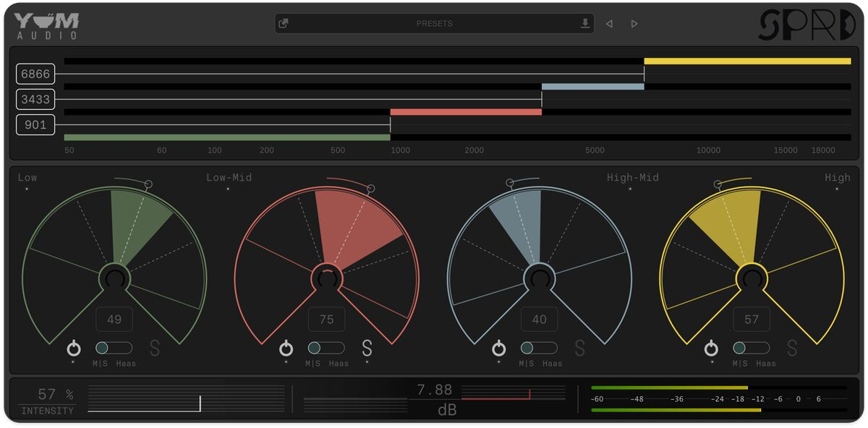Toggle the High band power icon

coord(711,348)
